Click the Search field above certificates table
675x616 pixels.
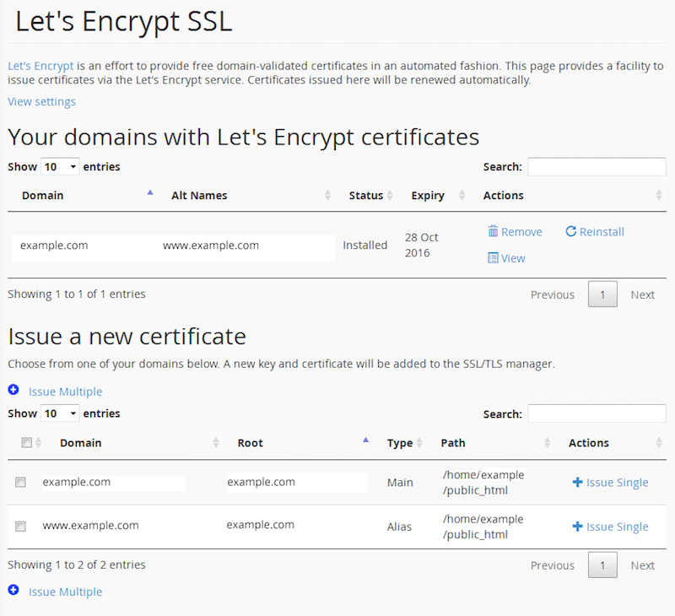tap(596, 167)
